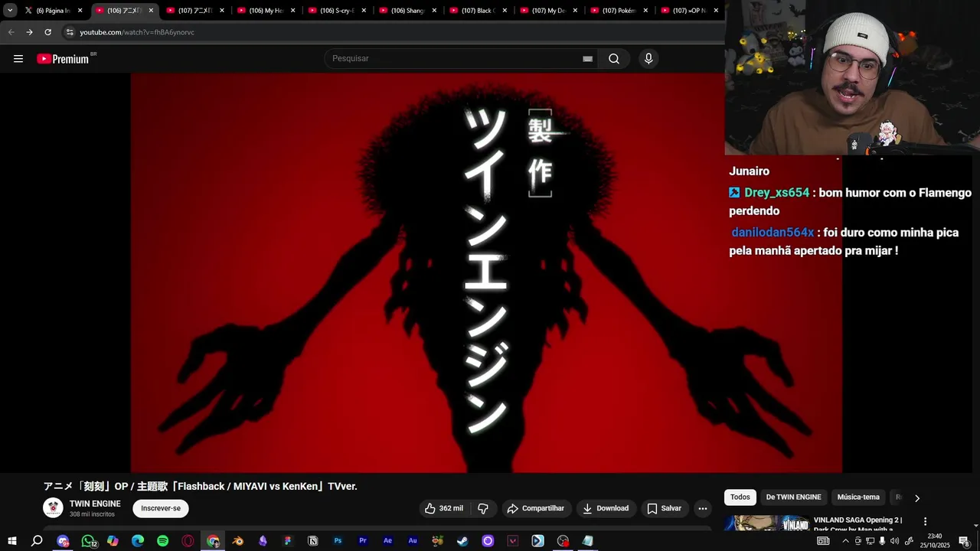Go back using the browser back arrow
The image size is (980, 551).
click(11, 32)
